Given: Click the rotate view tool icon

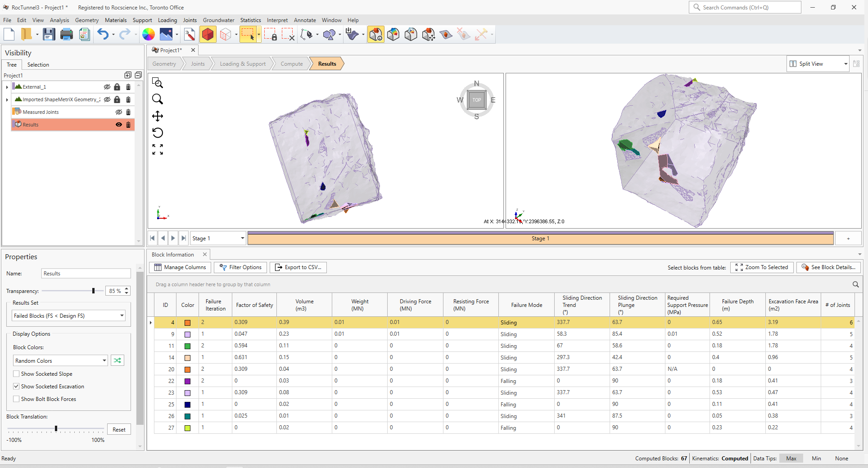Looking at the screenshot, I should [158, 133].
